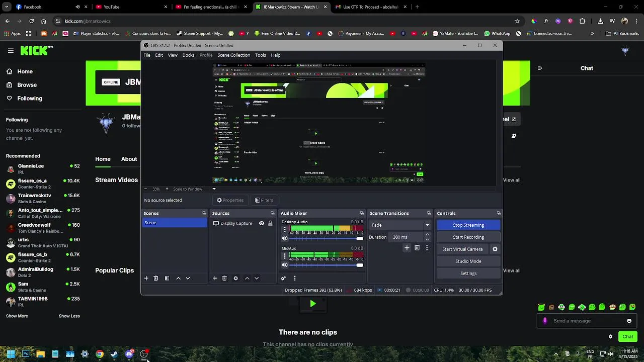Toggle Start Virtual Camera button
The image size is (644, 362).
tap(462, 249)
